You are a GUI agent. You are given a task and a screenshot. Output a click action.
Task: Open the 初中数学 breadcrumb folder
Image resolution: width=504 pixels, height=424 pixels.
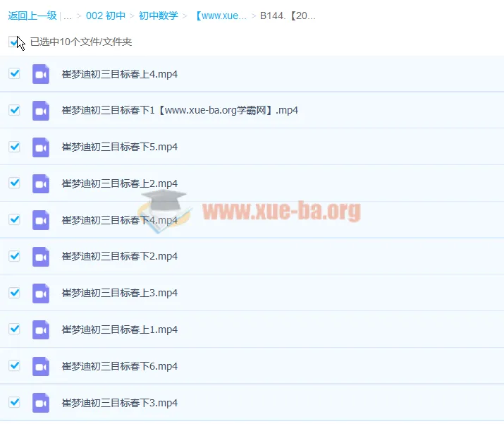click(x=159, y=16)
